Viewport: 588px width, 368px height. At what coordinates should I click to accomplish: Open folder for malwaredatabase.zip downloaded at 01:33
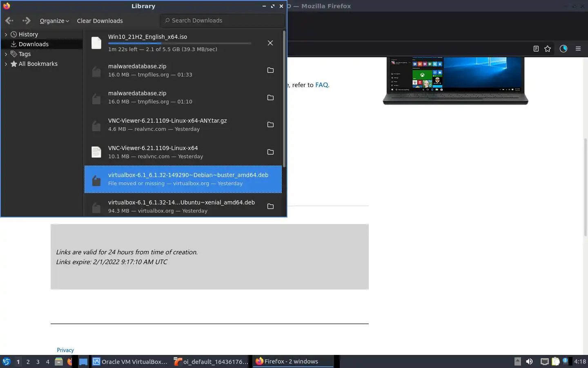(x=270, y=70)
